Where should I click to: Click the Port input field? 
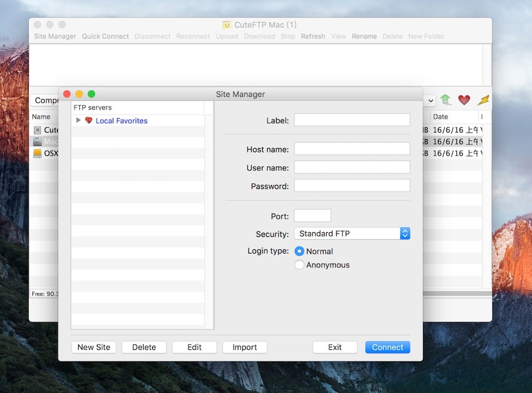[312, 216]
